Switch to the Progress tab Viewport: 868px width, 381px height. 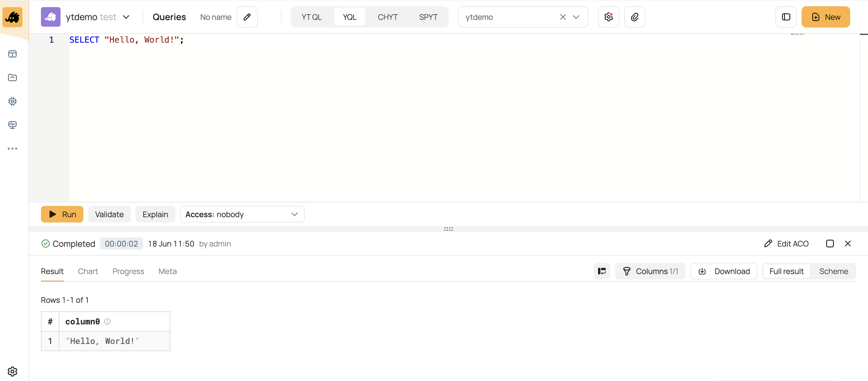tap(128, 271)
